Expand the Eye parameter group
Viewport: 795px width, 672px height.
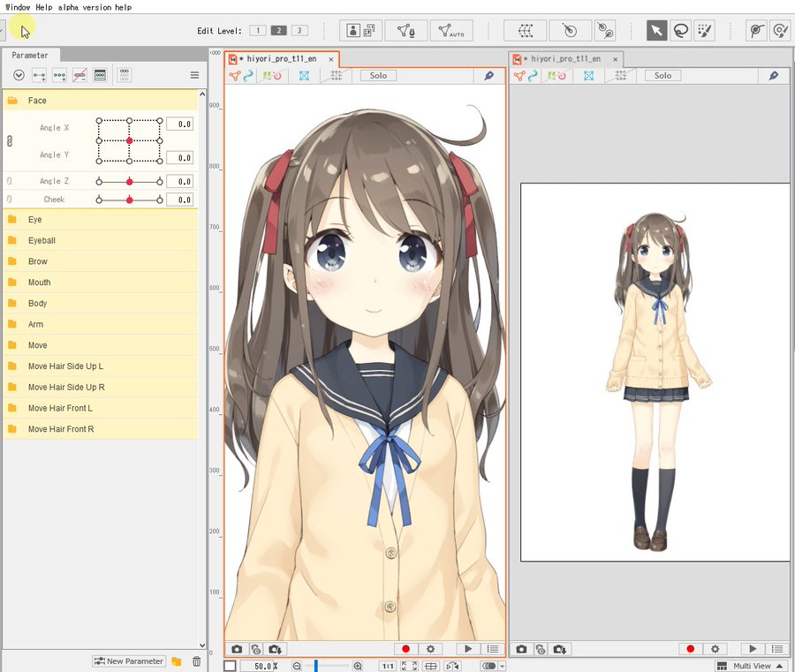click(101, 220)
